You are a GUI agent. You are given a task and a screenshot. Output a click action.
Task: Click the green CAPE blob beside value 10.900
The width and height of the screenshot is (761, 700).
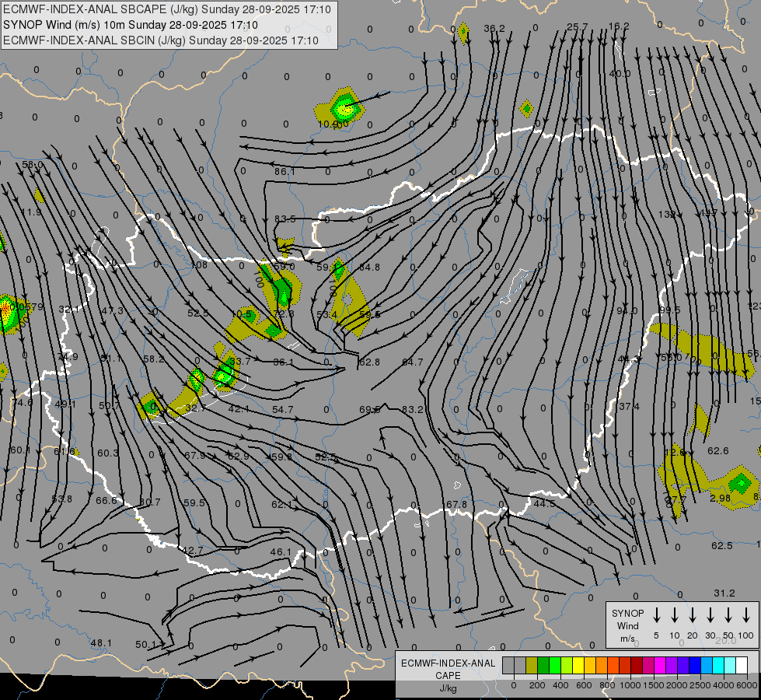[x=344, y=108]
